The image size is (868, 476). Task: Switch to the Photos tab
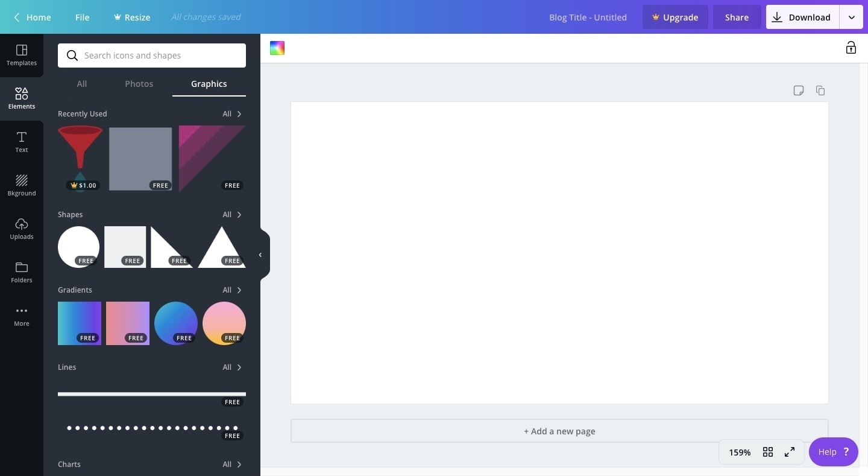tap(139, 84)
